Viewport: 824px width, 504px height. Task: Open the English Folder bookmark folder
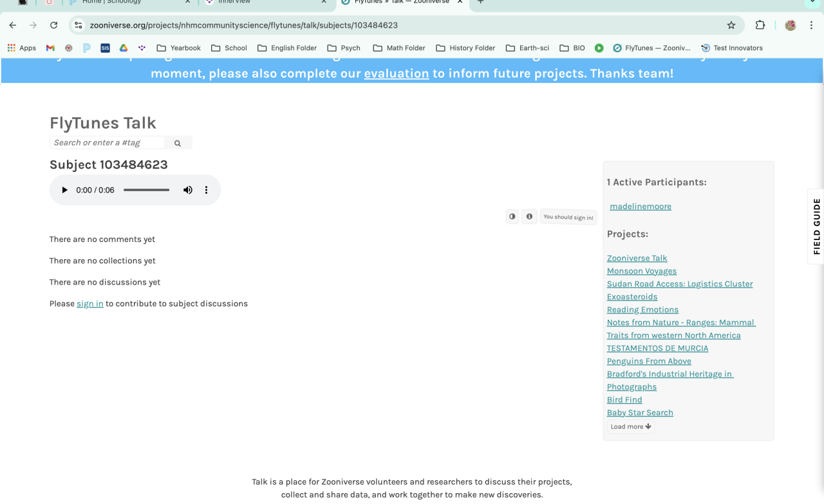coord(286,48)
